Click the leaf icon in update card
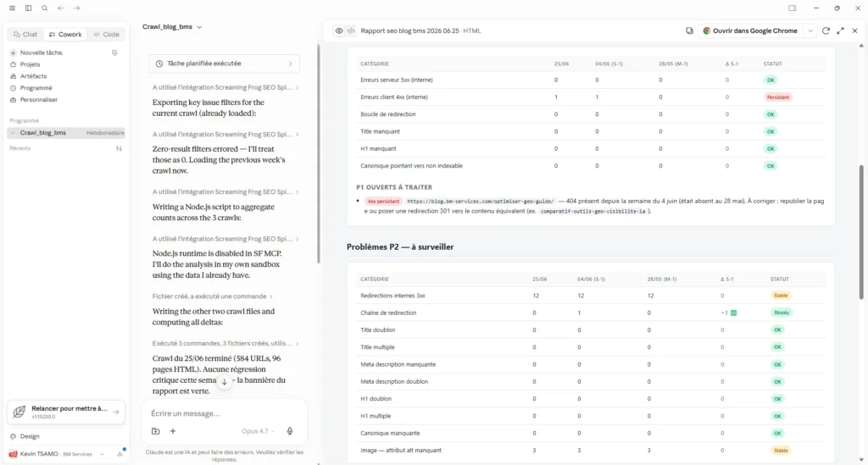 19,412
